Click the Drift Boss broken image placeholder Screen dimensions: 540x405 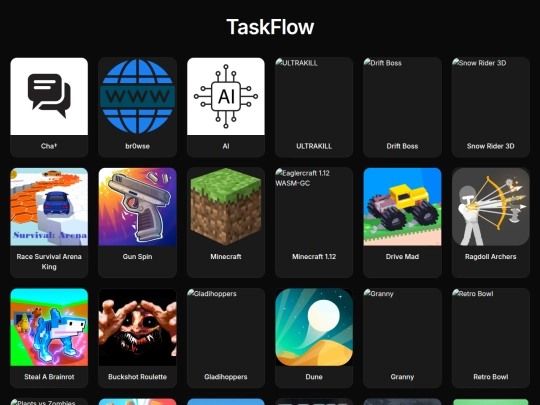tap(402, 96)
